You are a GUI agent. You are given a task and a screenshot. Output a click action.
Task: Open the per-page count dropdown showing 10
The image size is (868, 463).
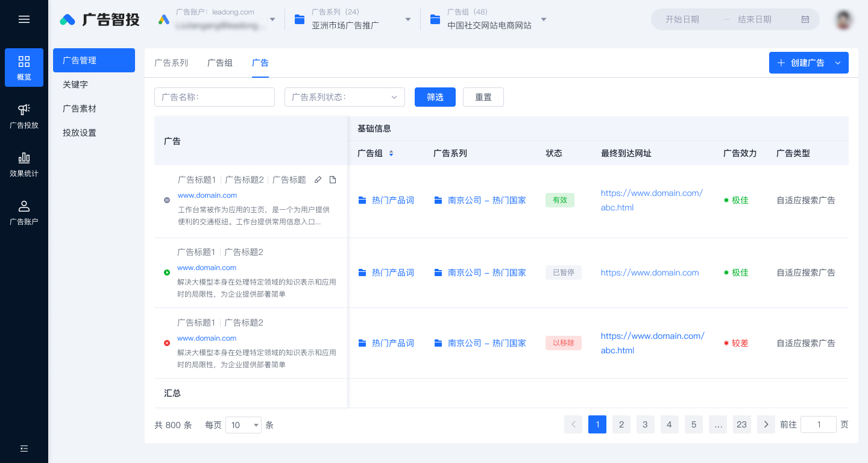(x=244, y=425)
